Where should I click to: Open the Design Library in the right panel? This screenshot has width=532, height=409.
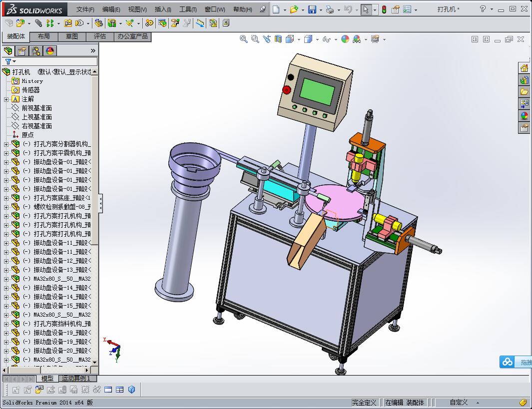tap(523, 80)
